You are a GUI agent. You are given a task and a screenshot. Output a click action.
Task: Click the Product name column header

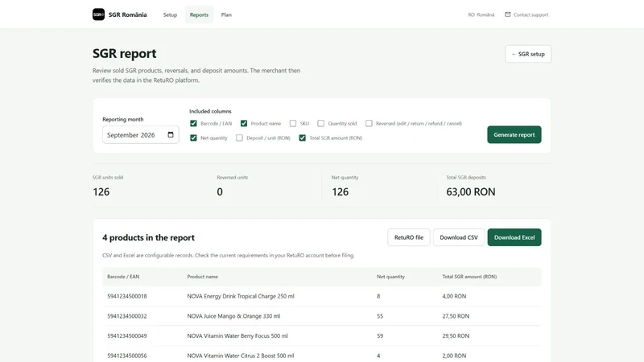[203, 277]
